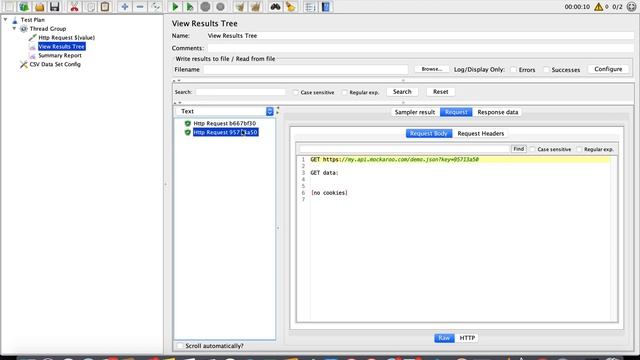Select the Request tab
This screenshot has height=360, width=640.
click(x=456, y=112)
